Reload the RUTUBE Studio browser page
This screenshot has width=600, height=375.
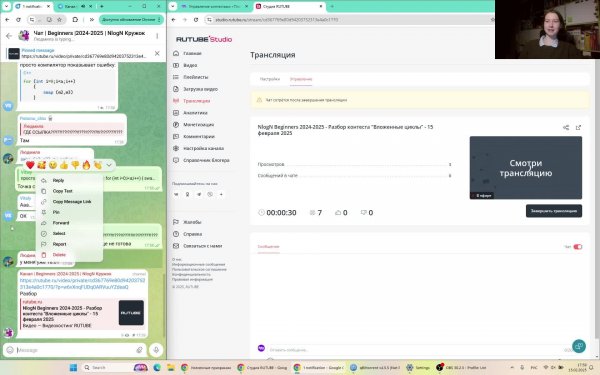tap(196, 20)
